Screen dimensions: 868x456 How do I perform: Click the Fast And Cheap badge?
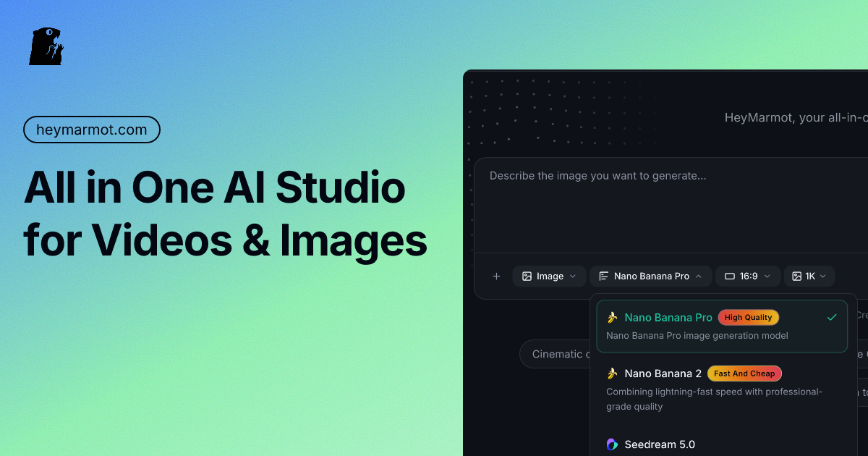tap(744, 373)
